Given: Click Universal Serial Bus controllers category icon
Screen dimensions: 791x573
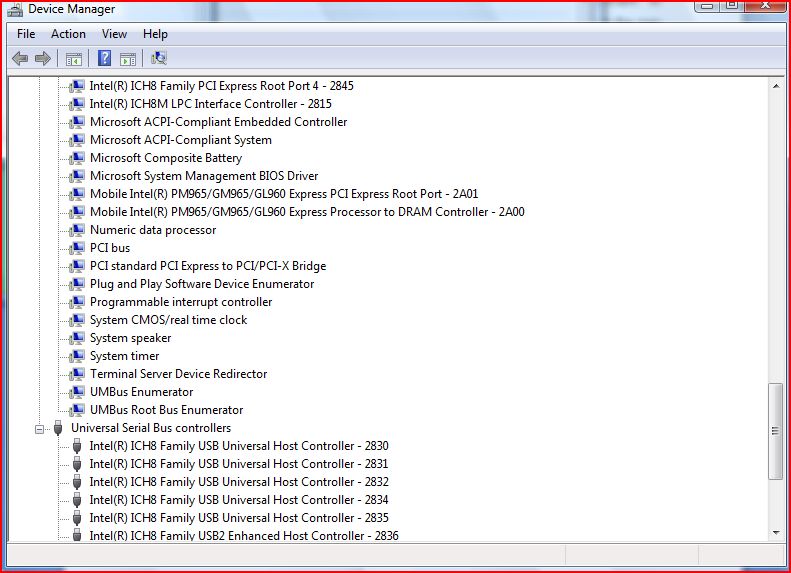Looking at the screenshot, I should (x=58, y=428).
